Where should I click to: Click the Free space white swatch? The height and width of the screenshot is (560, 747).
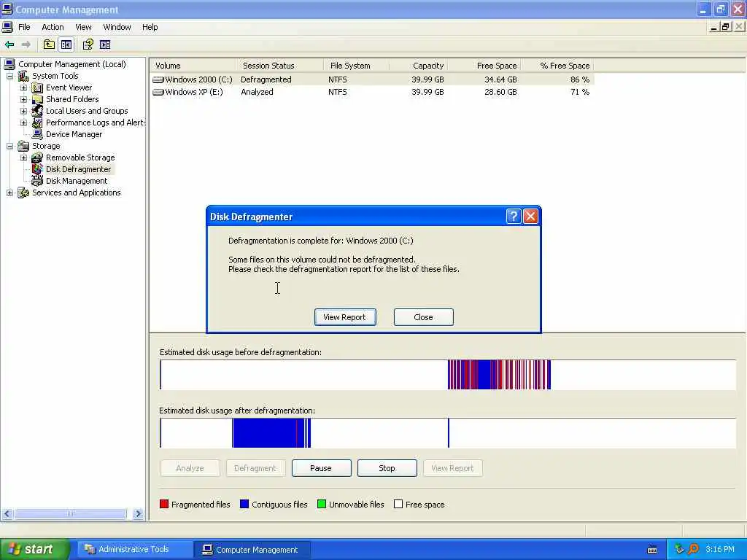pos(398,505)
